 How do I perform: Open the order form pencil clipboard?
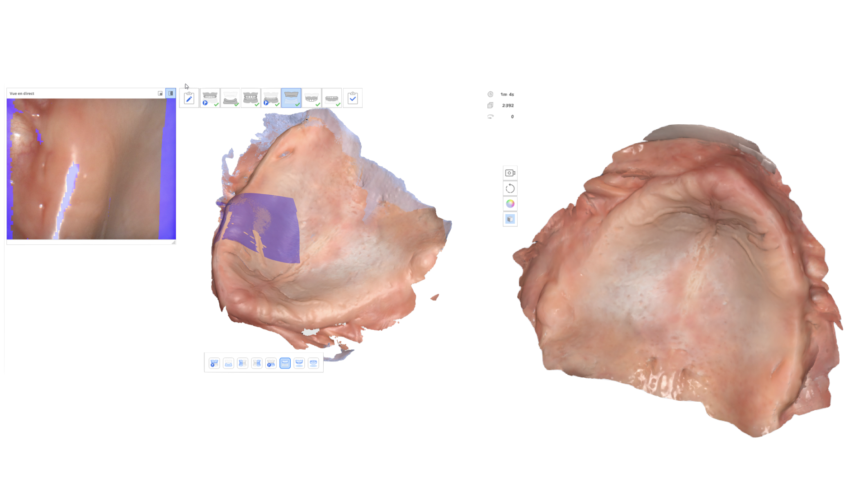tap(189, 98)
